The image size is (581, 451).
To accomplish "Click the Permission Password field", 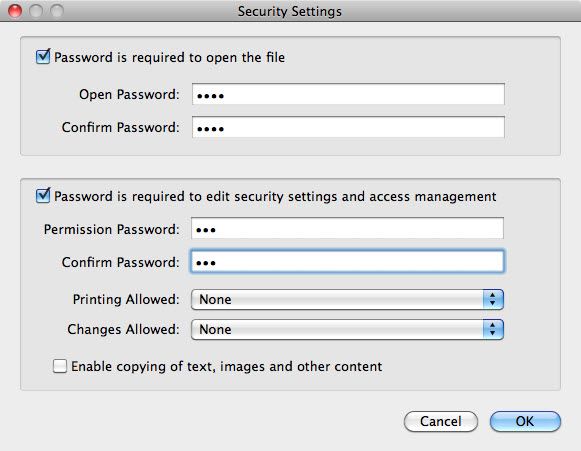I will (347, 228).
